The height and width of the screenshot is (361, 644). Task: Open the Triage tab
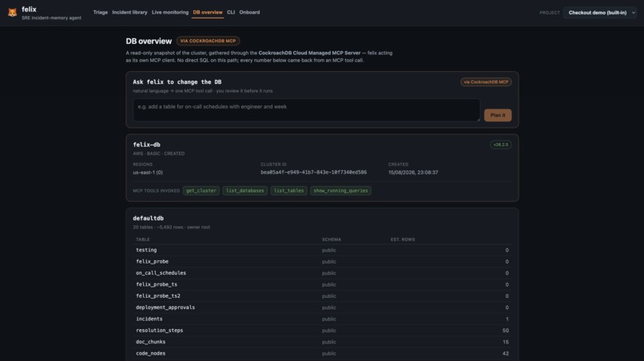point(100,12)
